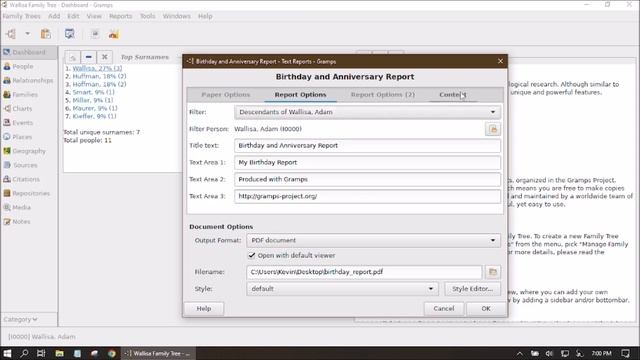This screenshot has height=360, width=640.
Task: Open the Dashboard view in sidebar
Action: [x=29, y=52]
